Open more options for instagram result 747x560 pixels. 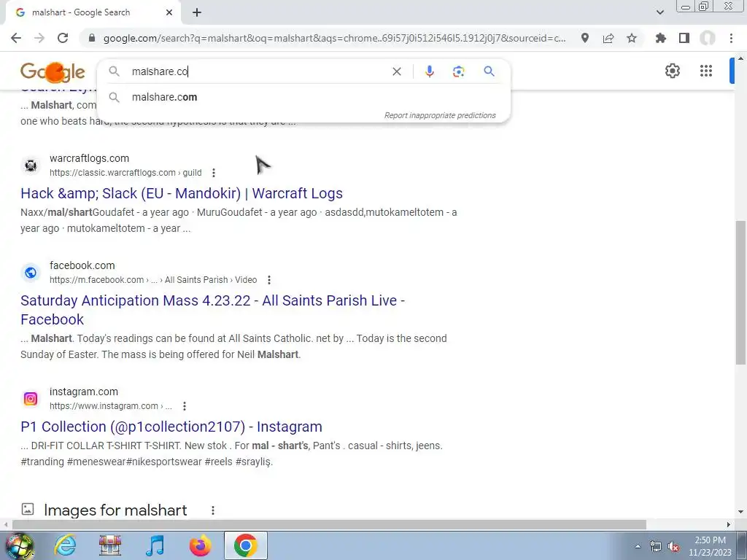pyautogui.click(x=185, y=405)
